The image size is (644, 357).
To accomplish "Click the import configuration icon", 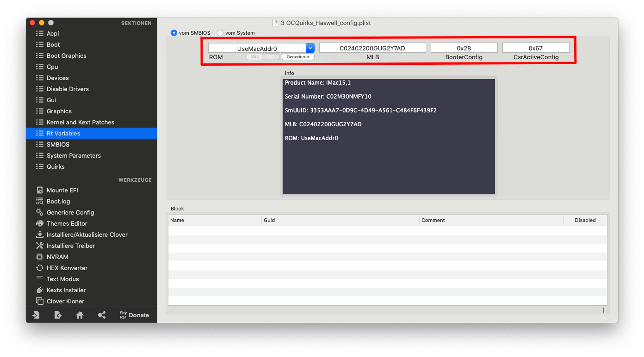I will coord(36,315).
